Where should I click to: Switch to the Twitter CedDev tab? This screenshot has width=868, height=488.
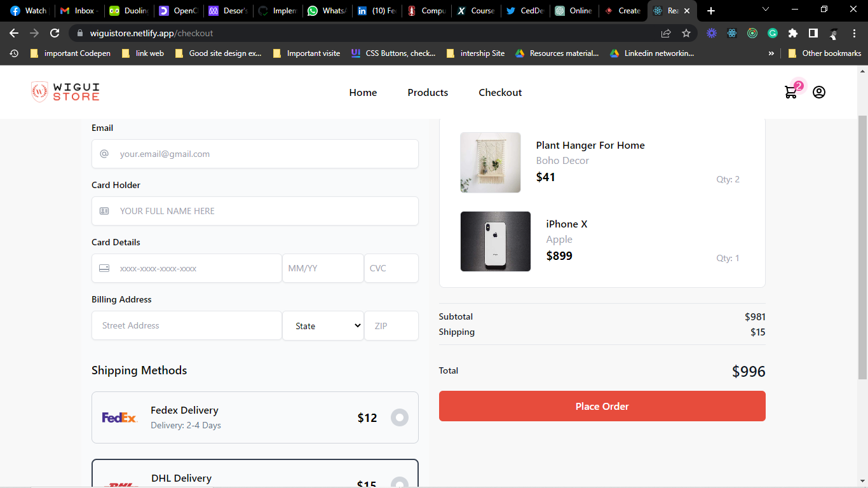point(525,11)
